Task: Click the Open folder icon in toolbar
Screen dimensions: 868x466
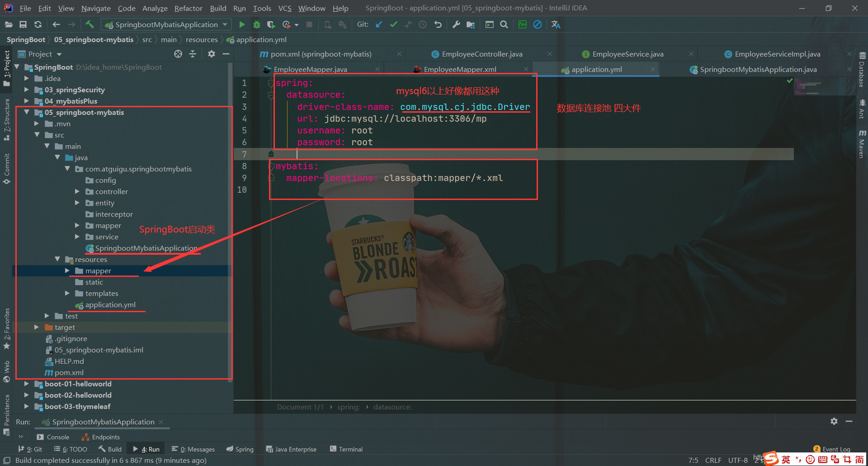Action: click(9, 24)
